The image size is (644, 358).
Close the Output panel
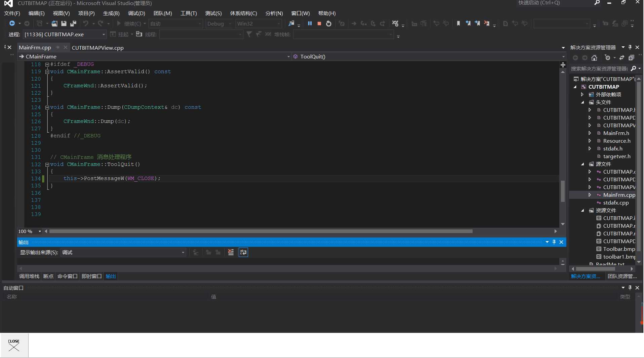[561, 242]
